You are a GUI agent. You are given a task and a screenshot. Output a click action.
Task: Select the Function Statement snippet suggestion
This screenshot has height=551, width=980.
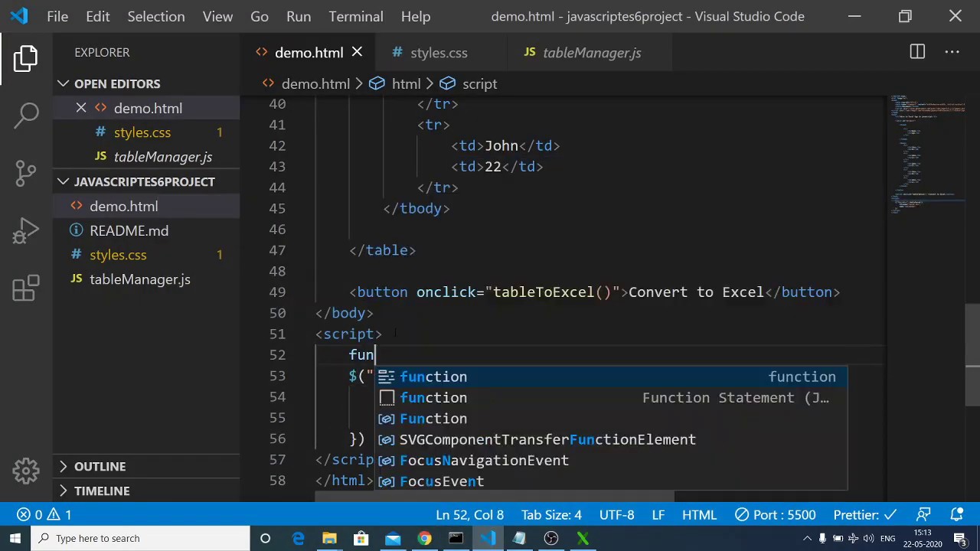(x=433, y=397)
